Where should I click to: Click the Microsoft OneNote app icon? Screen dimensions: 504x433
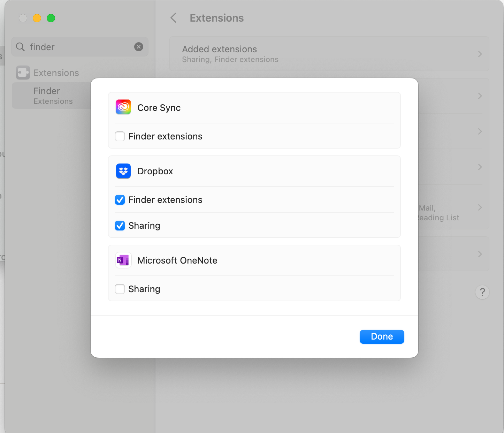pos(123,260)
